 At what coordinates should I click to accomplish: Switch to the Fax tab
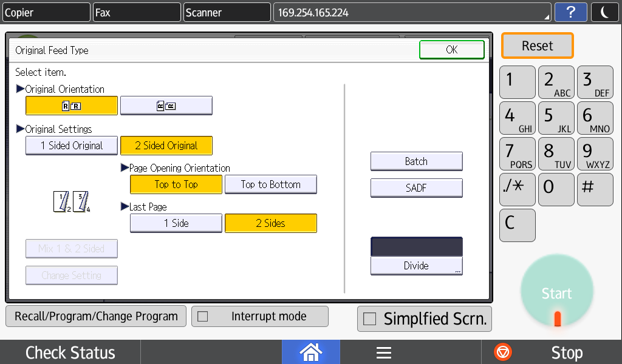coord(137,12)
